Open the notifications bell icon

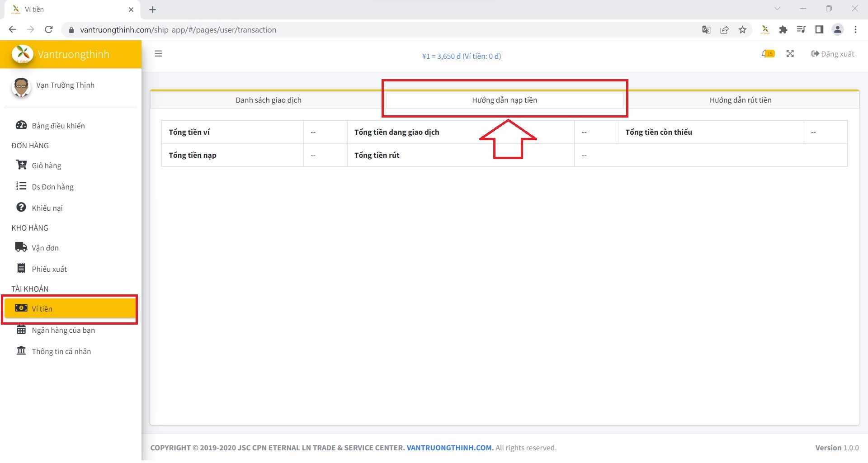(x=768, y=54)
